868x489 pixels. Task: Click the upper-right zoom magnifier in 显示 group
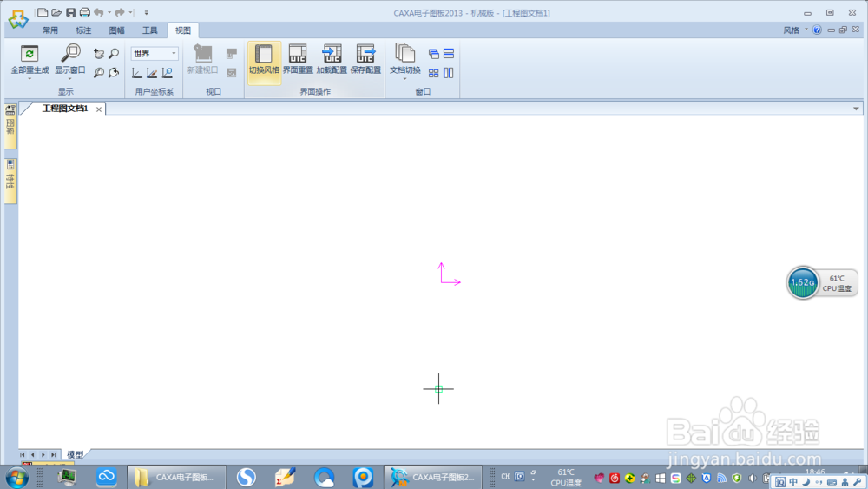click(114, 54)
